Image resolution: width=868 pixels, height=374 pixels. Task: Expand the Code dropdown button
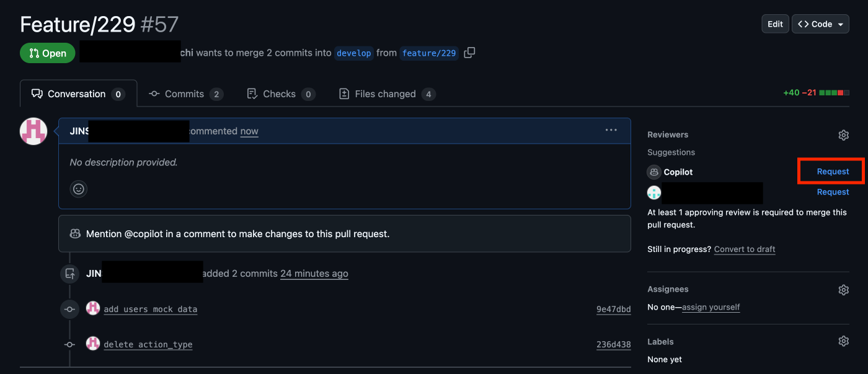[820, 24]
